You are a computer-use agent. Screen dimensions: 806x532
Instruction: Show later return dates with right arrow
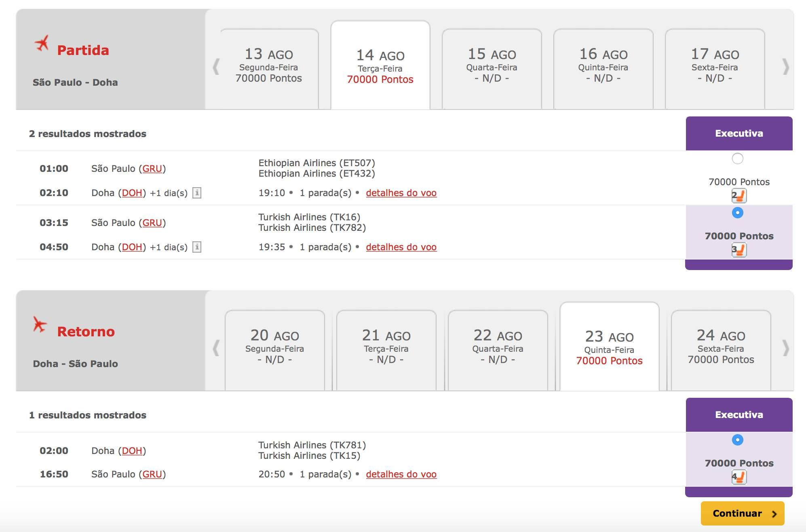(x=785, y=348)
